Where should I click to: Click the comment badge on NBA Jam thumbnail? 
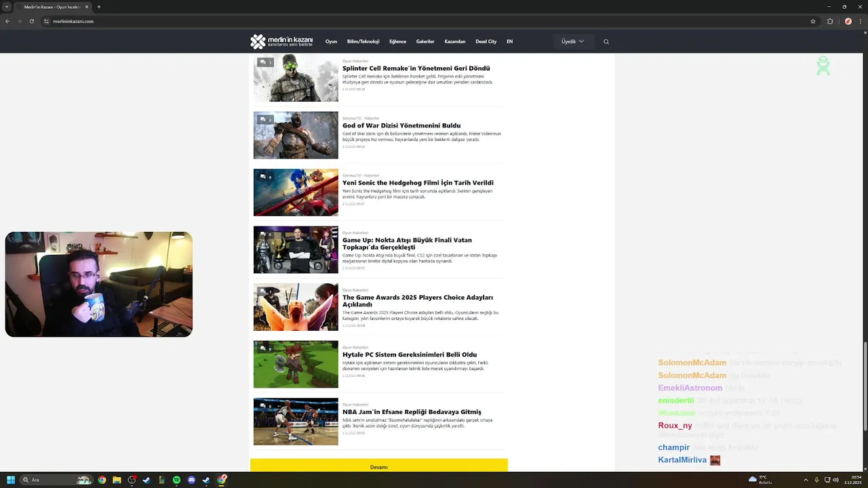pos(265,406)
